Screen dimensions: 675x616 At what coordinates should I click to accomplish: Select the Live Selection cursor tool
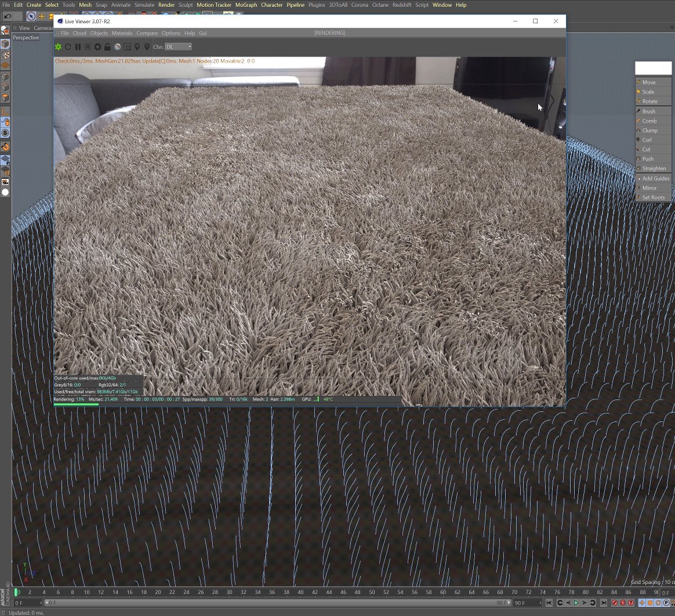(31, 16)
